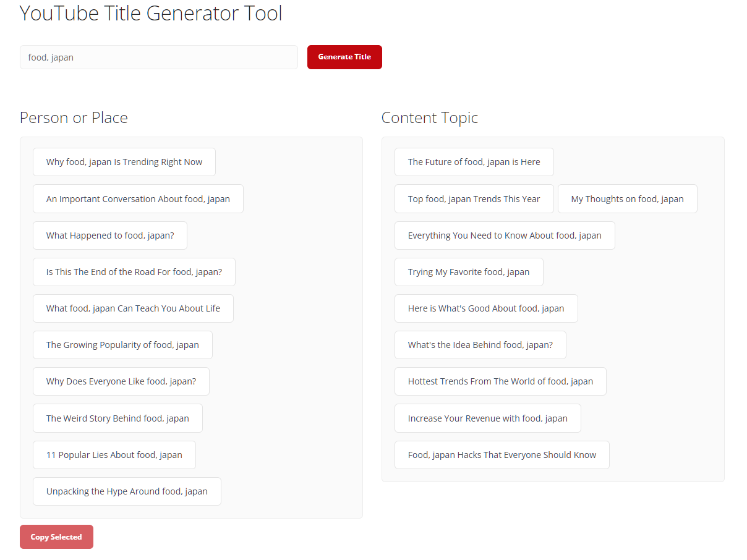The width and height of the screenshot is (747, 560).
Task: Choose 'Top food, japan Trends This Year'
Action: point(474,199)
